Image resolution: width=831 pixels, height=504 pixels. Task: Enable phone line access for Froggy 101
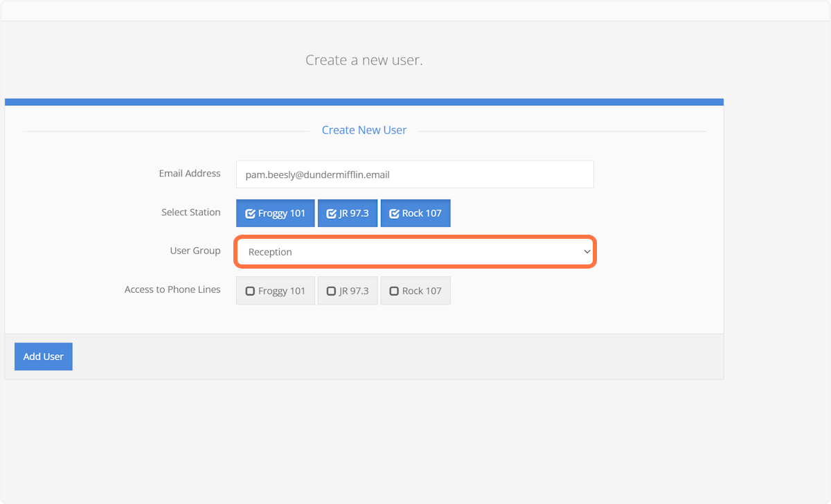(275, 290)
